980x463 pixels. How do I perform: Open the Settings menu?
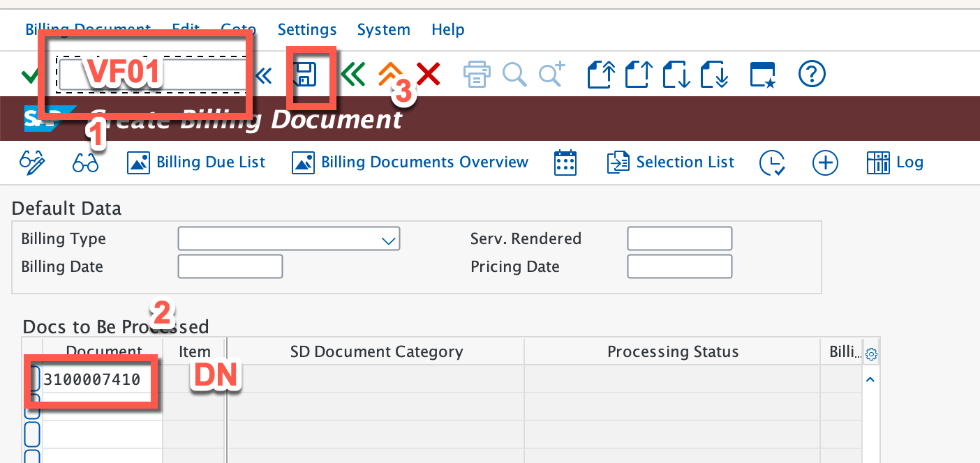pyautogui.click(x=307, y=30)
